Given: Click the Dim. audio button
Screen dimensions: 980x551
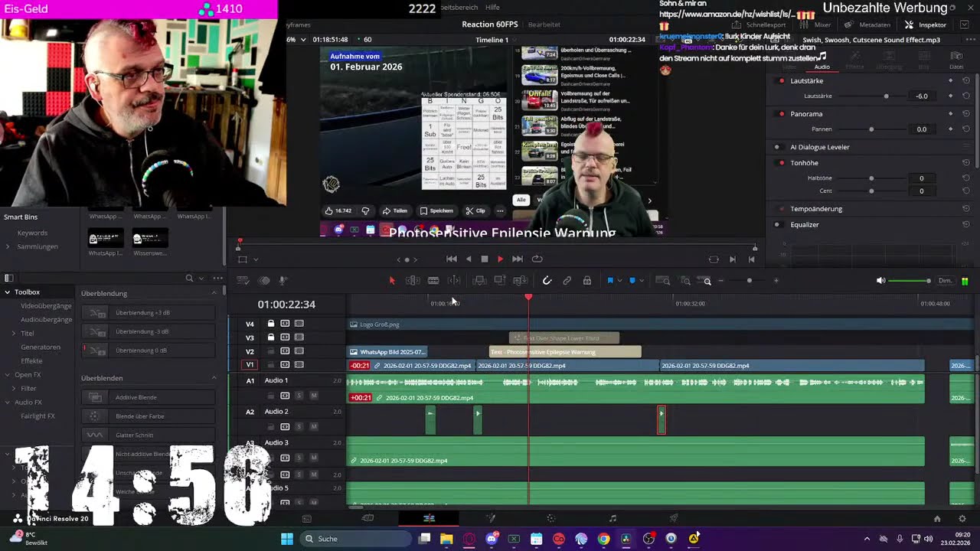Looking at the screenshot, I should 946,281.
